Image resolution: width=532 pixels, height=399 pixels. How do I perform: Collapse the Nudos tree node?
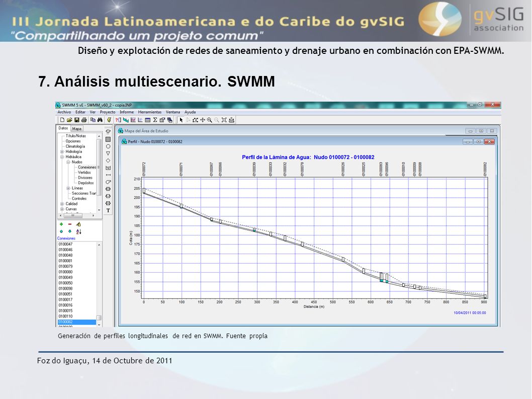68,163
